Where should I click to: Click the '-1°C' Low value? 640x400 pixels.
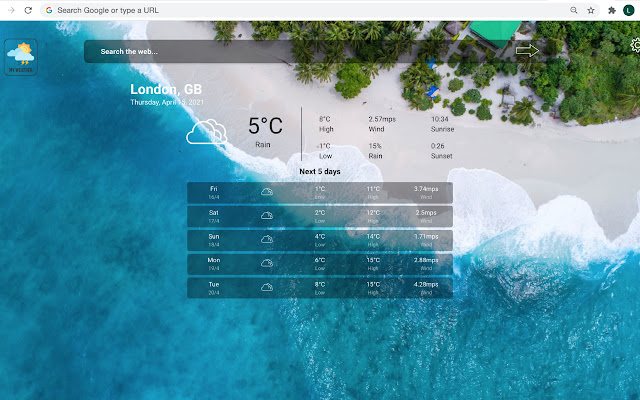tap(324, 146)
